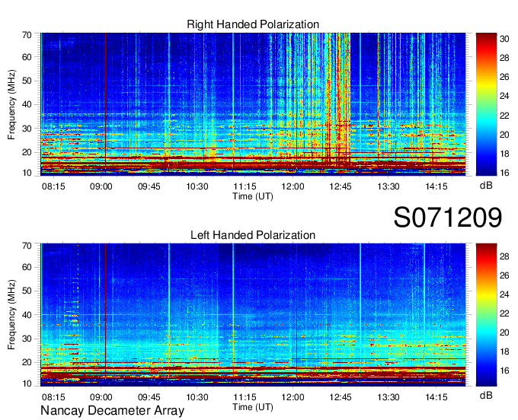Click the "Nancay Decameter Array" caption
Image resolution: width=518 pixels, height=420 pixels.
pyautogui.click(x=112, y=410)
